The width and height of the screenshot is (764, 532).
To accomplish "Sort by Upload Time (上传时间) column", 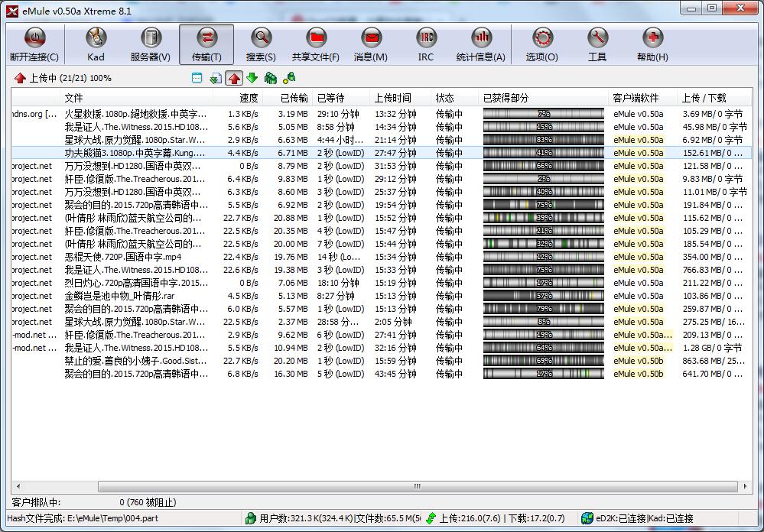I will [400, 98].
